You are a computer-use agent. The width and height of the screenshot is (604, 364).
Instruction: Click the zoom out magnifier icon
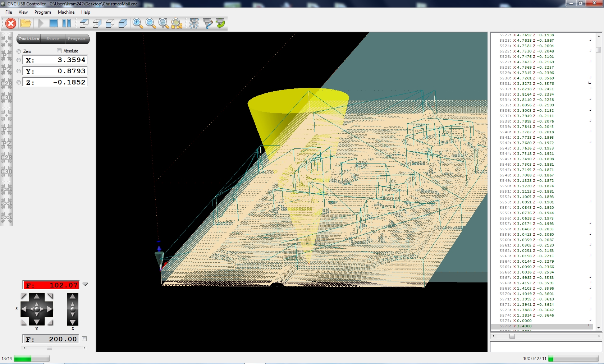pos(151,23)
